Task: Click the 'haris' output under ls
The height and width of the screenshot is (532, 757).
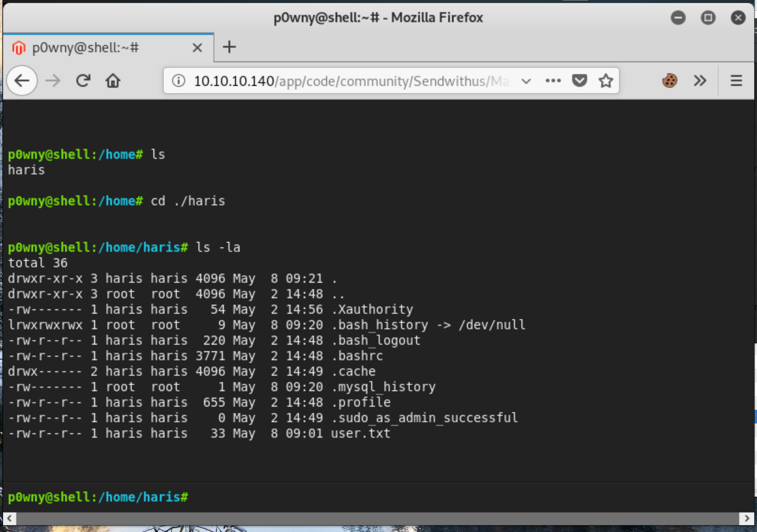Action: coord(26,170)
